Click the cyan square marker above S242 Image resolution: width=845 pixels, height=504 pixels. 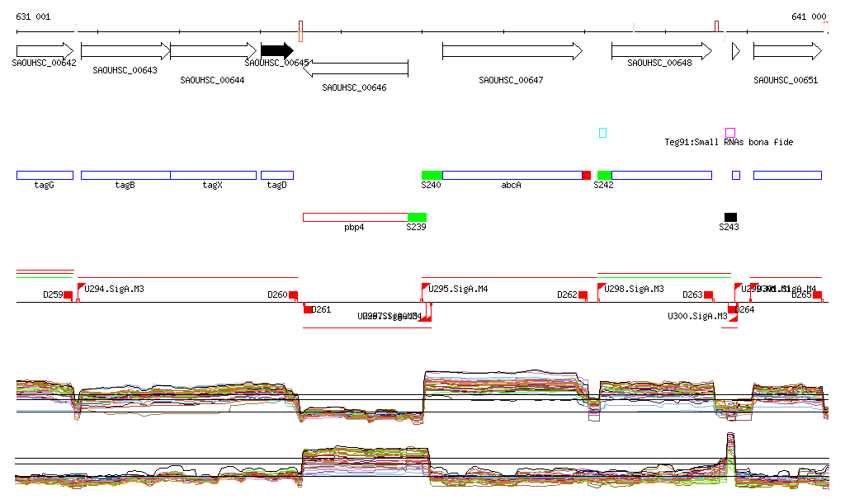click(602, 133)
